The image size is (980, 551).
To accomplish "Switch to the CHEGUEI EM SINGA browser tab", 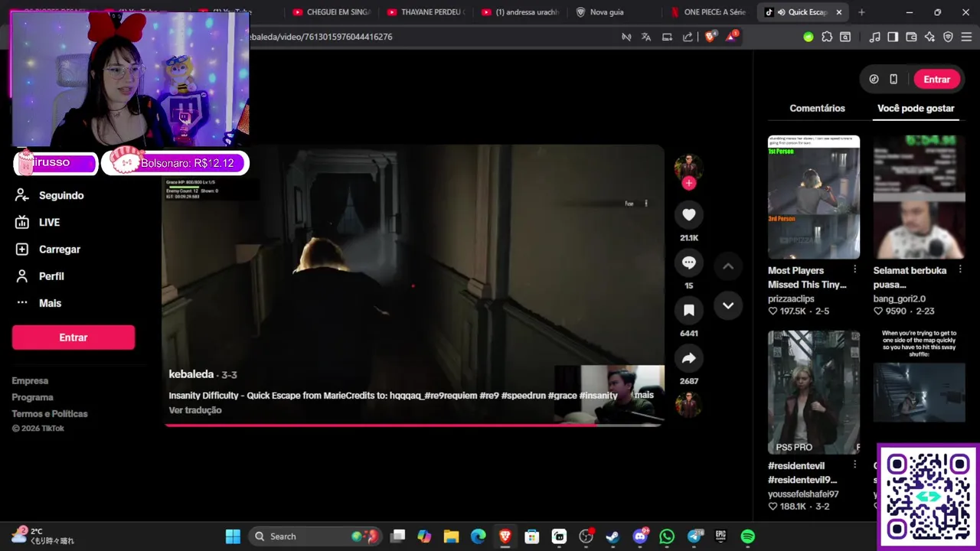I will 332,12.
